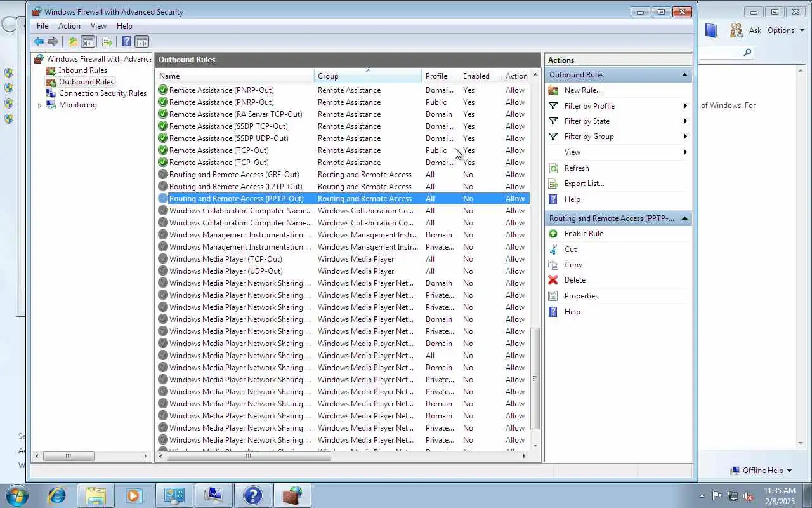Image resolution: width=812 pixels, height=508 pixels.
Task: Select Remote Assistance (RA Server TCP-Out) rule
Action: point(343,114)
